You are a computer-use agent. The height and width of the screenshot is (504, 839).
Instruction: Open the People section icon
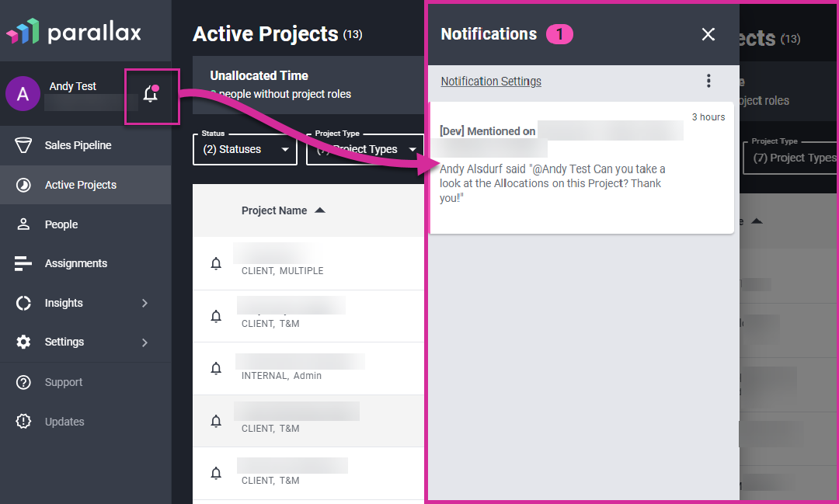click(x=23, y=224)
